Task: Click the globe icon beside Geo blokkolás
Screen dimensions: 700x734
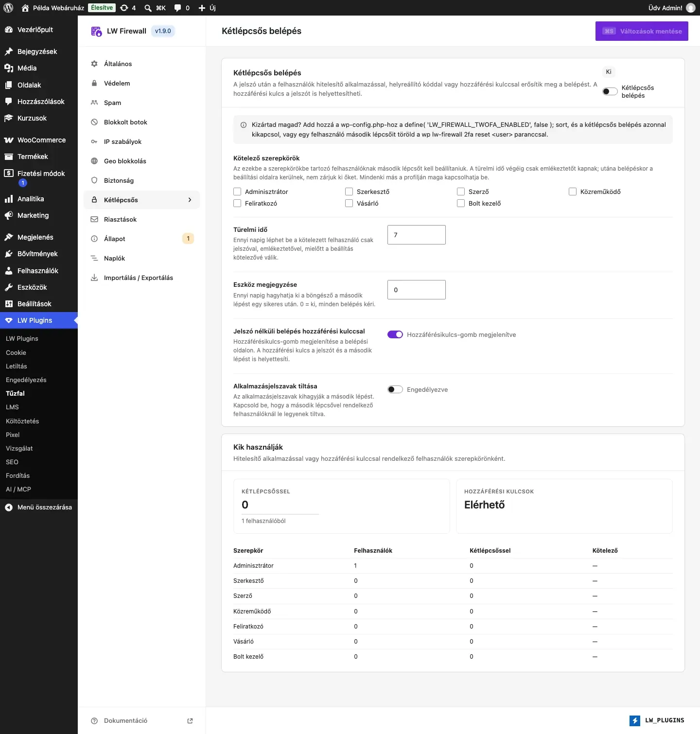Action: pos(94,161)
